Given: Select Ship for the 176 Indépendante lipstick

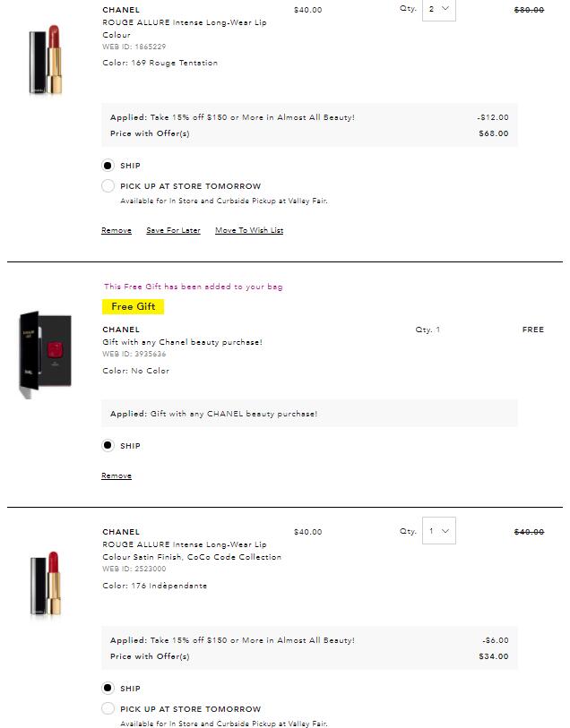Looking at the screenshot, I should 108,689.
